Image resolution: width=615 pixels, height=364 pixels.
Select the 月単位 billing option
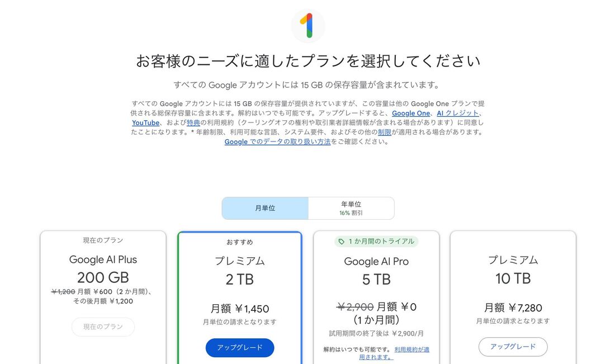266,207
